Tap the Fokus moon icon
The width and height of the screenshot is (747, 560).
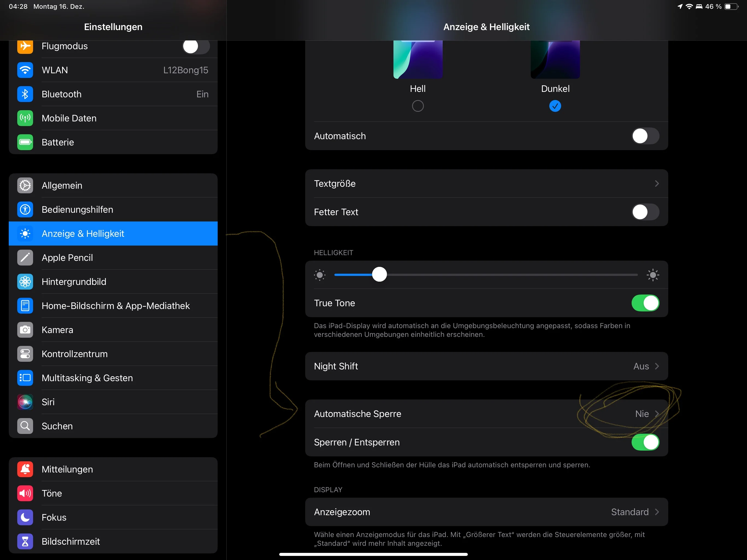click(25, 517)
